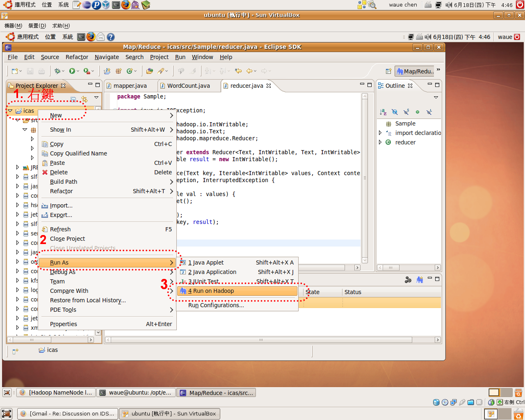Toggle Hide Local Types in Outline view
This screenshot has width=525, height=420.
pos(429,112)
